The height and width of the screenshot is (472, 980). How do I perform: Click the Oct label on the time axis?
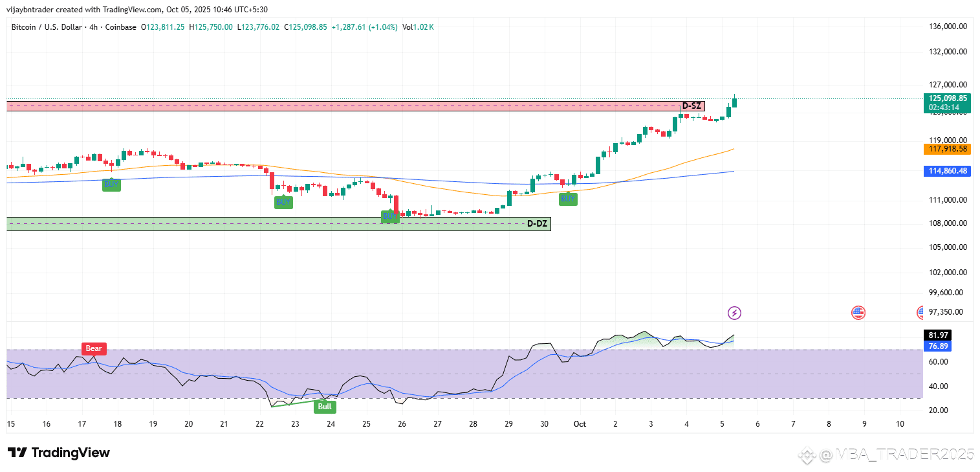pyautogui.click(x=580, y=423)
